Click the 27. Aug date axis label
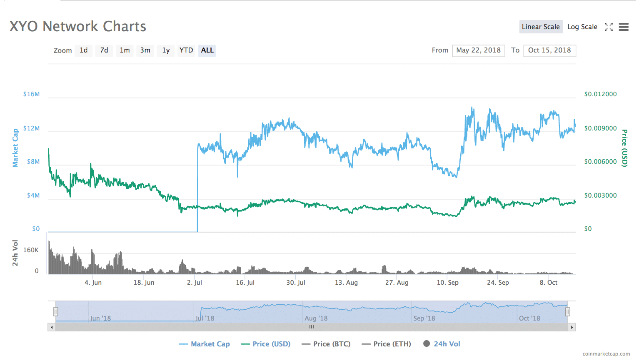The image size is (644, 361). (x=397, y=283)
